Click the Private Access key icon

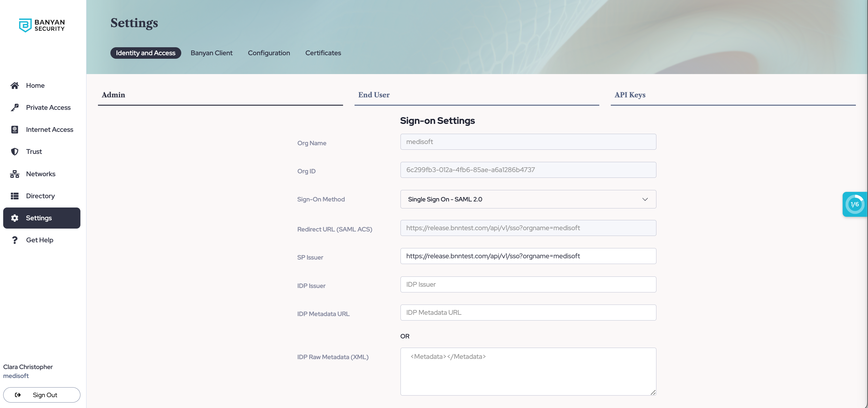[x=14, y=108]
